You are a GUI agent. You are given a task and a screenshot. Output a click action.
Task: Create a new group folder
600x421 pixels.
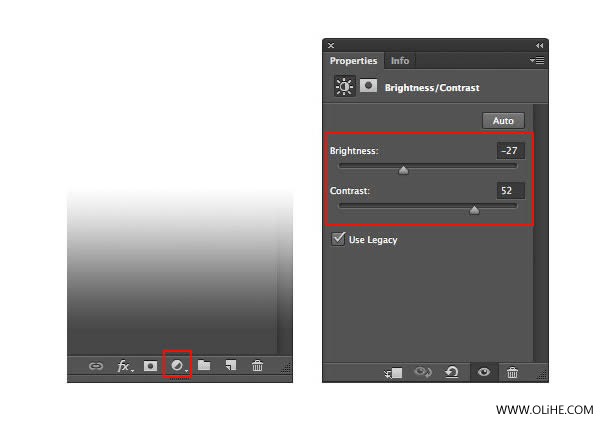(x=204, y=366)
